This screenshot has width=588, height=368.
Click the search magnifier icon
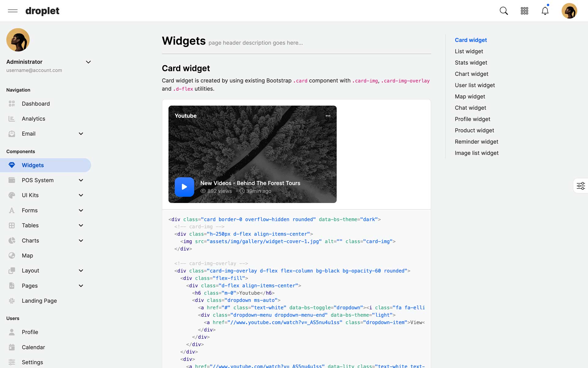point(503,11)
